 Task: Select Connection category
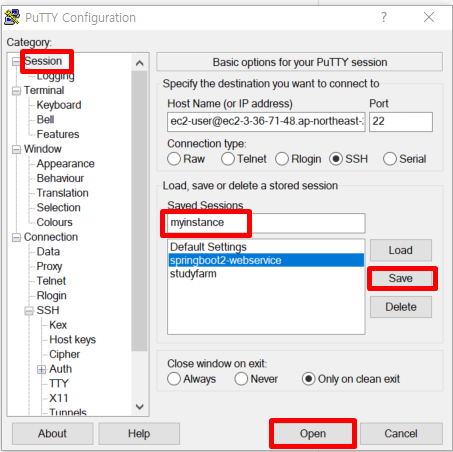coord(51,237)
